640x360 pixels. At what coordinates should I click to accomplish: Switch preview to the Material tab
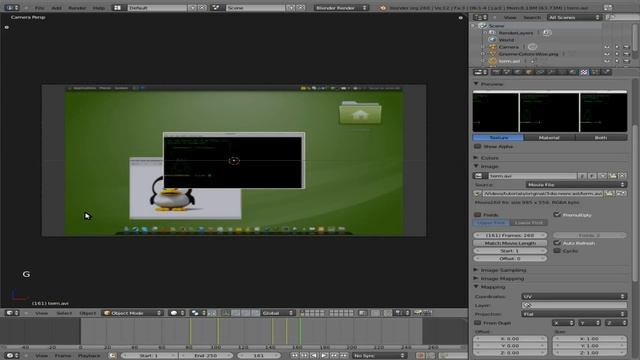[549, 138]
